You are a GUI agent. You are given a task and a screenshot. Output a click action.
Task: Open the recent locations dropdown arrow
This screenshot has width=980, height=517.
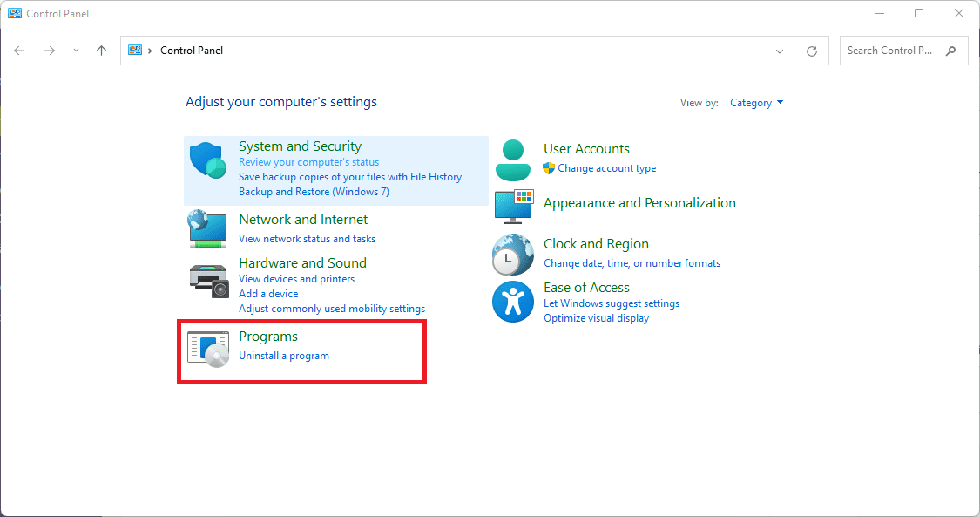click(76, 51)
